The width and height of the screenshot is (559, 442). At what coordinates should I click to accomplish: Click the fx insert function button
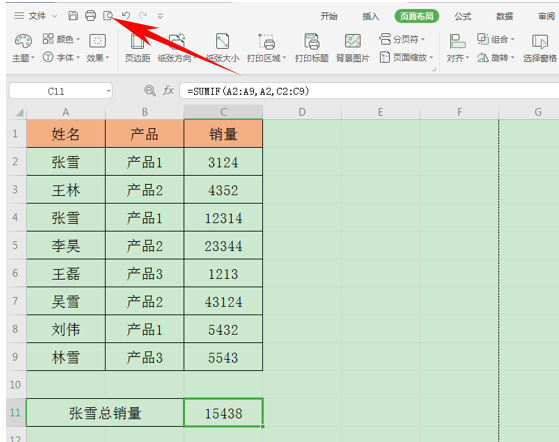click(168, 91)
